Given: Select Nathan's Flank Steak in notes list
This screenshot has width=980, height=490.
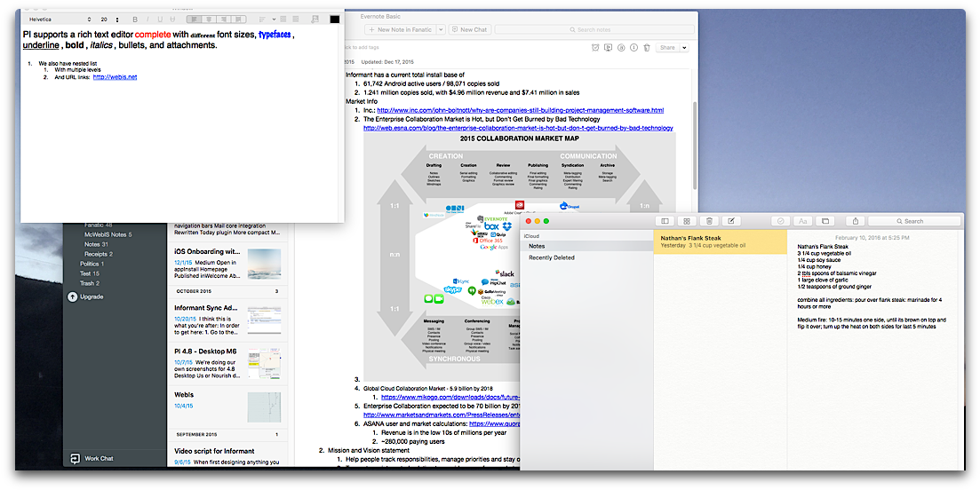Looking at the screenshot, I should click(720, 242).
